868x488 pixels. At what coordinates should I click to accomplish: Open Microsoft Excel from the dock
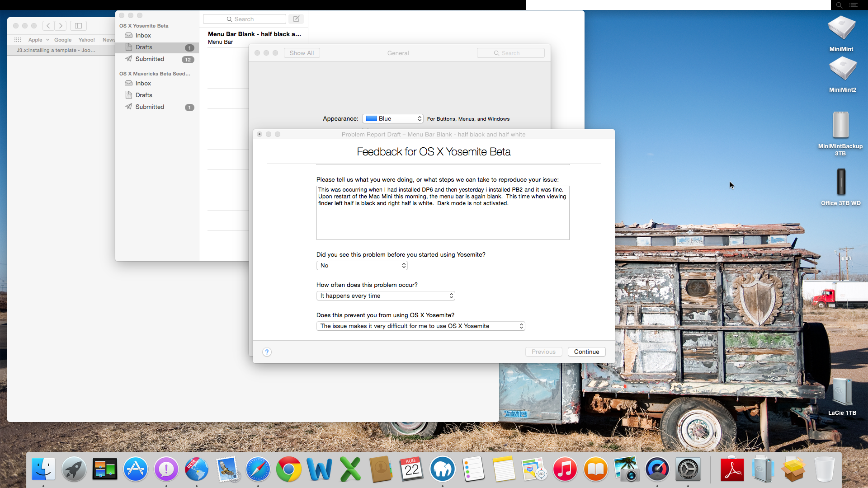[x=350, y=469]
